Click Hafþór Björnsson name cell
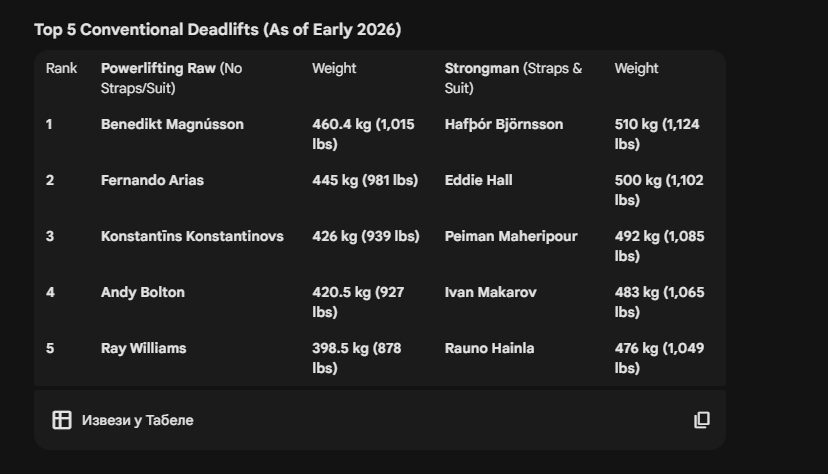 click(504, 124)
